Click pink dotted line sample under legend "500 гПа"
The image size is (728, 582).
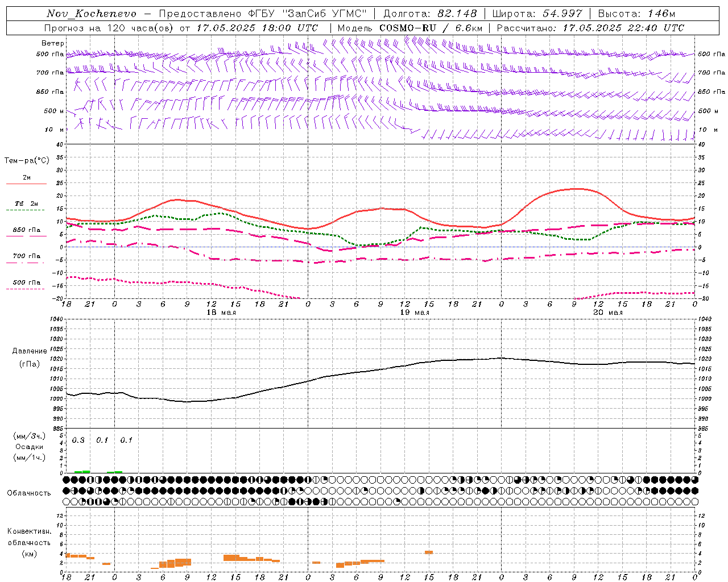[x=26, y=289]
